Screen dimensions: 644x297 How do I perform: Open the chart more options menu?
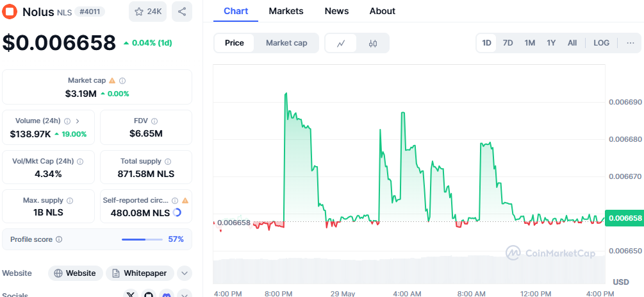(630, 43)
